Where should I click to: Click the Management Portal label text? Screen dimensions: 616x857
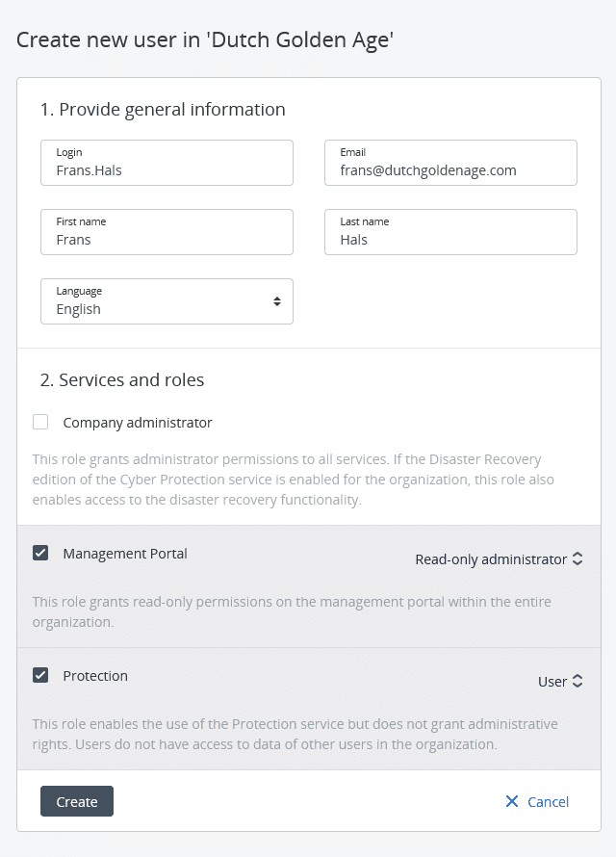(125, 554)
